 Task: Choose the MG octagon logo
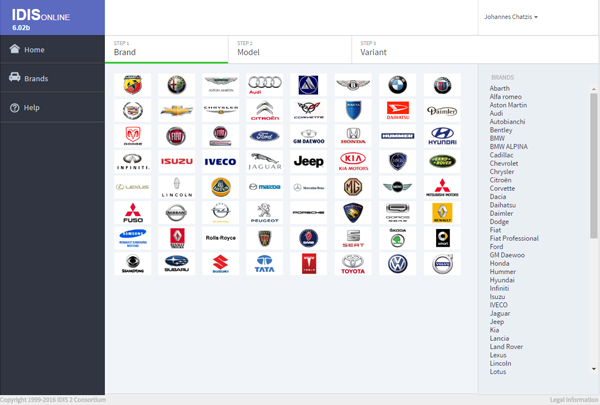coord(353,187)
